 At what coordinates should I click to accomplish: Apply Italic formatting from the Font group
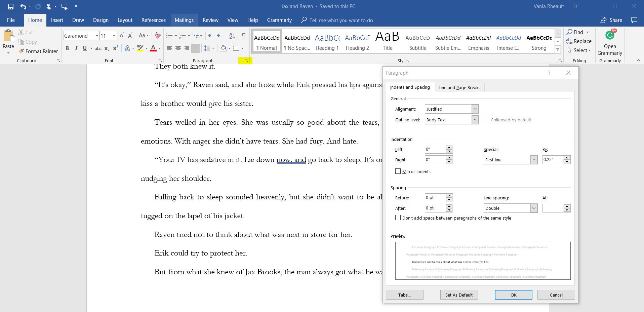tap(76, 48)
